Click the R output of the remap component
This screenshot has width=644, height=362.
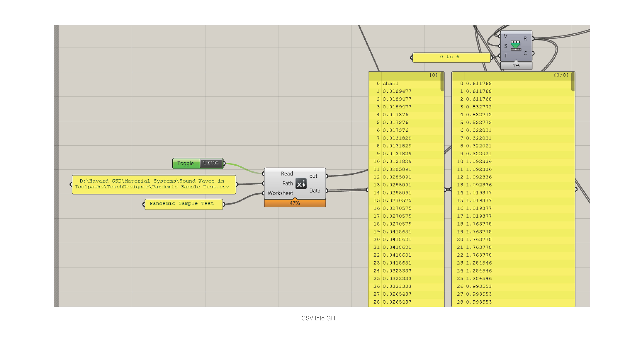click(525, 39)
